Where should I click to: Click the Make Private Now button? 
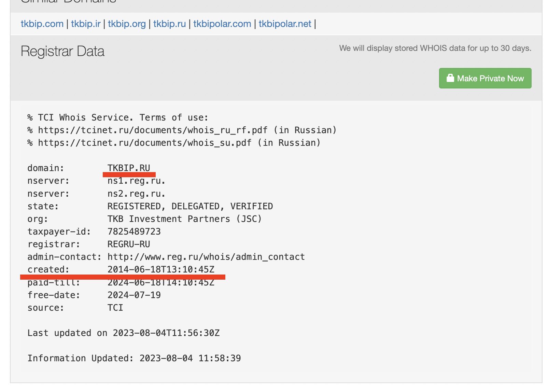(x=485, y=78)
